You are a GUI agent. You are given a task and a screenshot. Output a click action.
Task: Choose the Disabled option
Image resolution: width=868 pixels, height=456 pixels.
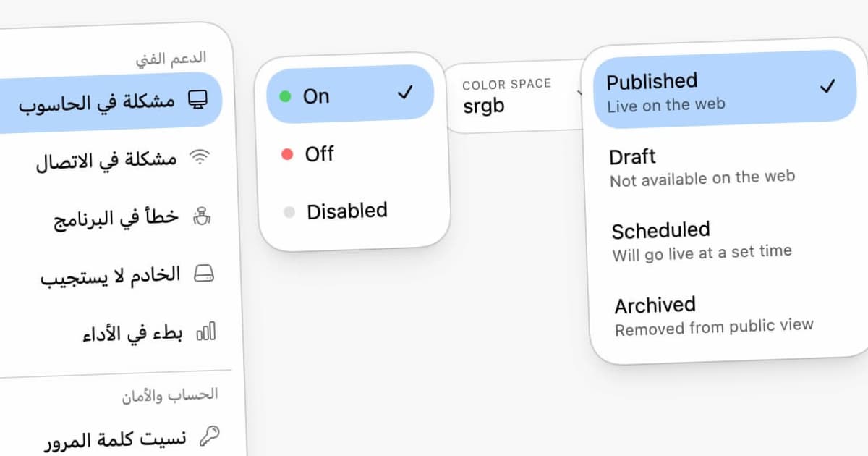tap(347, 211)
